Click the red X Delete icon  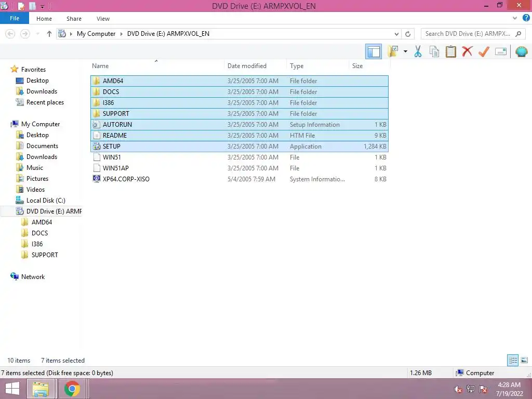coord(467,51)
